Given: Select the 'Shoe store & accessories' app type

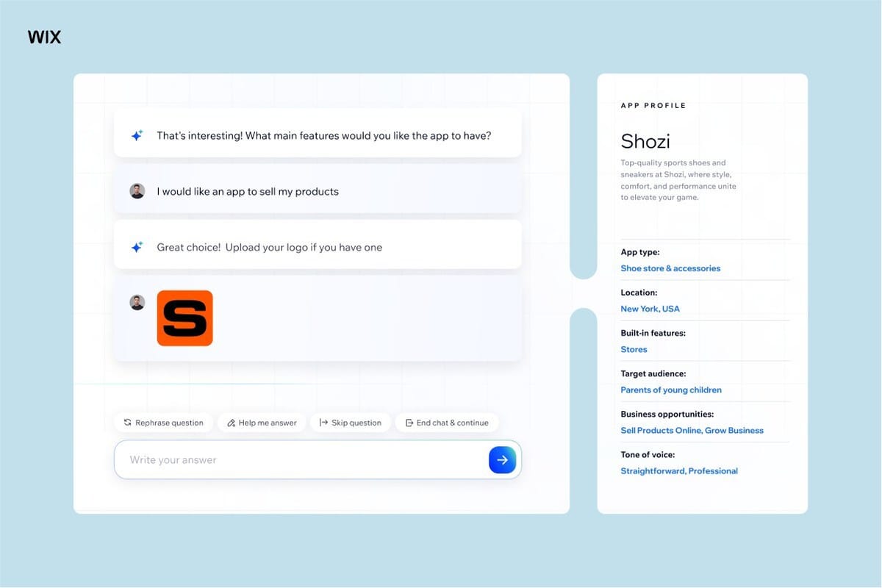Looking at the screenshot, I should [x=670, y=268].
